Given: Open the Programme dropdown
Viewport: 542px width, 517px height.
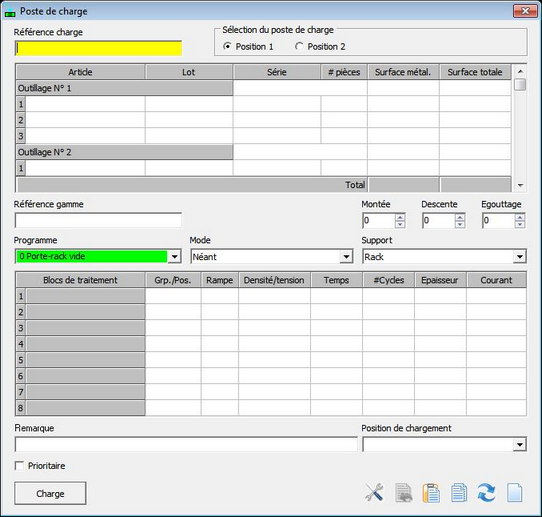Looking at the screenshot, I should pyautogui.click(x=175, y=256).
